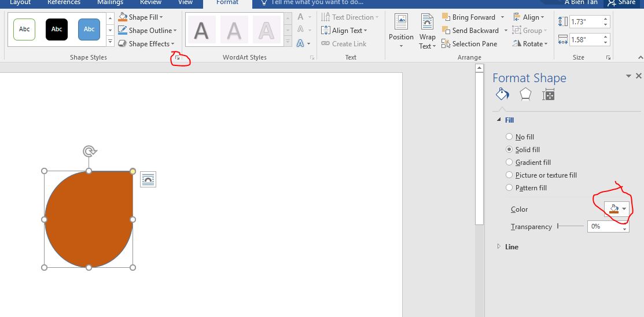Screen dimensions: 644x317
Task: Increase the shape height with the up spinner
Action: 606,19
